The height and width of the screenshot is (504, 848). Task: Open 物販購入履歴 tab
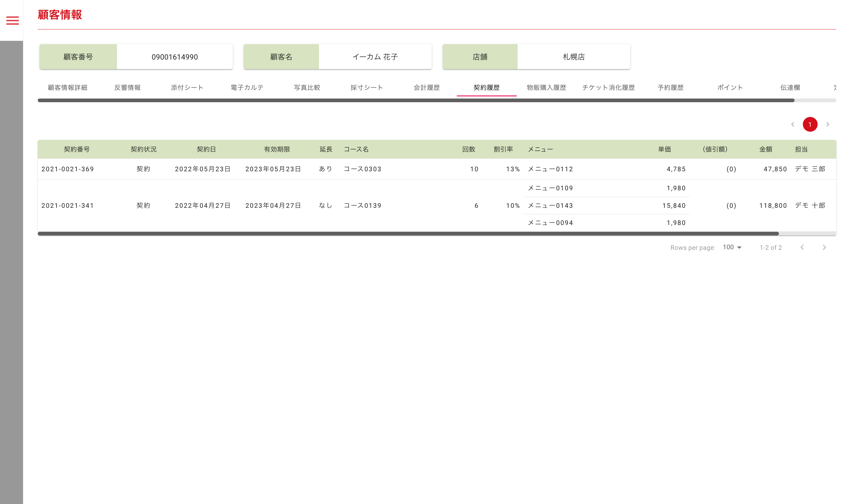coord(547,87)
